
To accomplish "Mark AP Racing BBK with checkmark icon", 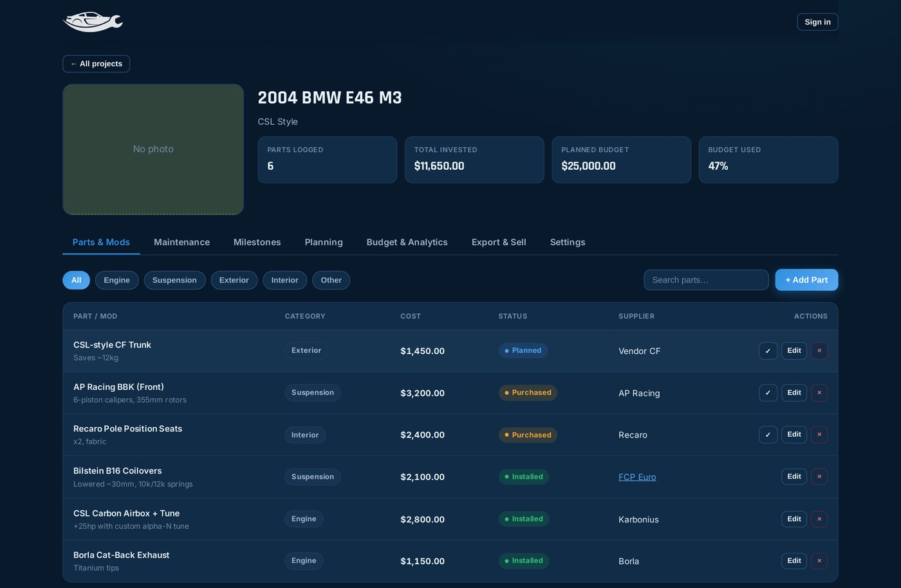I will point(768,392).
